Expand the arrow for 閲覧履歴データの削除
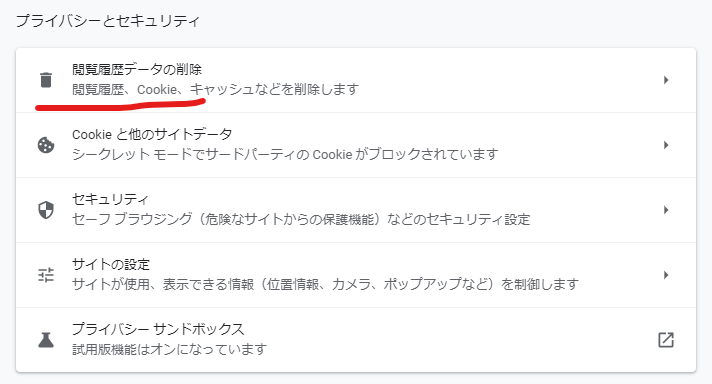Viewport: 712px width, 384px height. 666,80
